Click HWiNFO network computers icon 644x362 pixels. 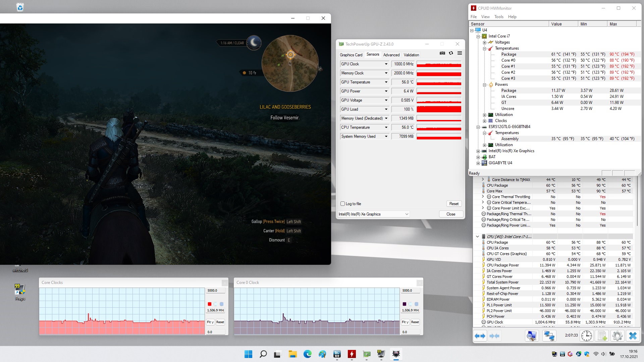tap(549, 336)
